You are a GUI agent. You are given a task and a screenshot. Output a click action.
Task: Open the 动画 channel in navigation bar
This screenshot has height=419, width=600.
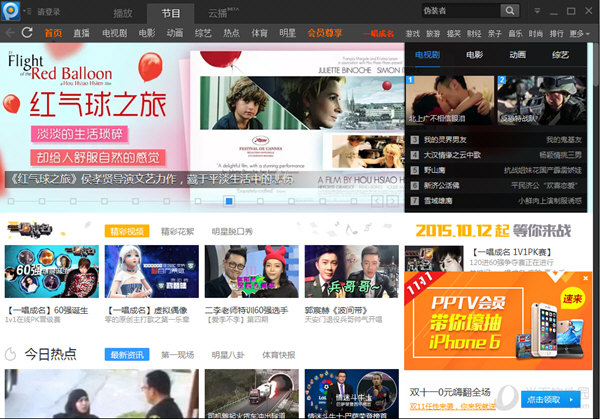tap(175, 33)
